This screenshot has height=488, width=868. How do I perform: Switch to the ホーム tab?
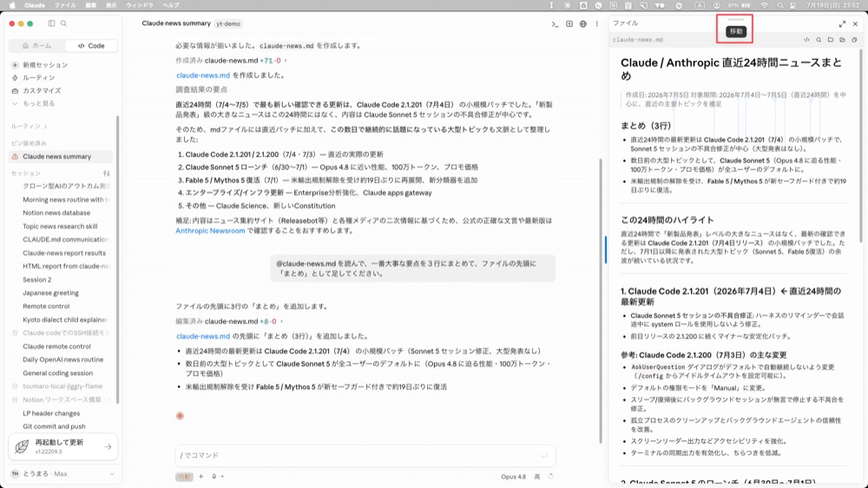pos(37,45)
